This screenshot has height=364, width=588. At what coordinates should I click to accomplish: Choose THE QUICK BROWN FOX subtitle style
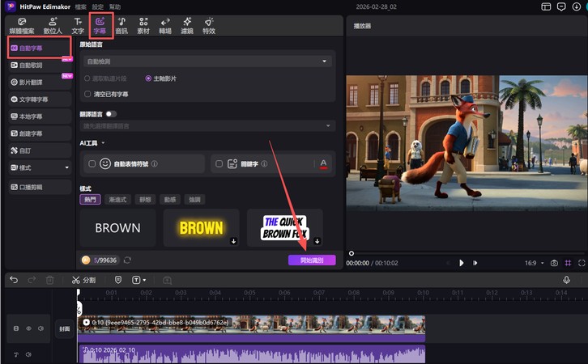[284, 227]
